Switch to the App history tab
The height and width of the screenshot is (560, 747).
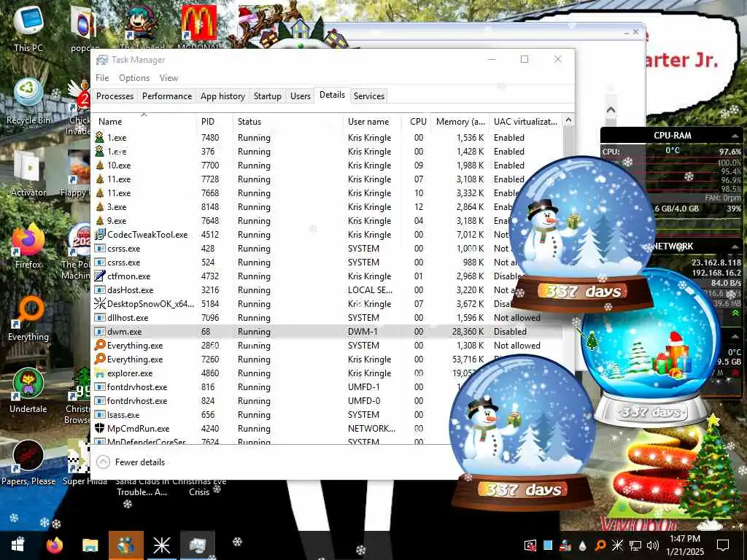tap(222, 96)
